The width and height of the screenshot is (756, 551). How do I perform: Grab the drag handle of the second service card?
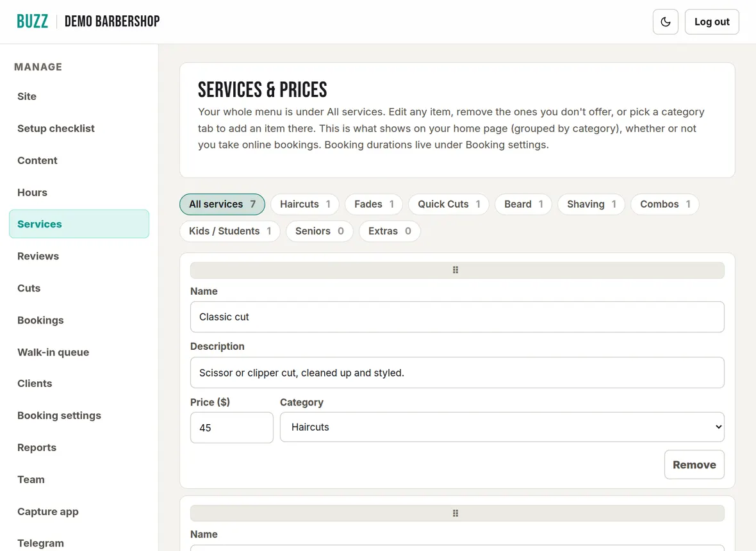[x=457, y=513]
